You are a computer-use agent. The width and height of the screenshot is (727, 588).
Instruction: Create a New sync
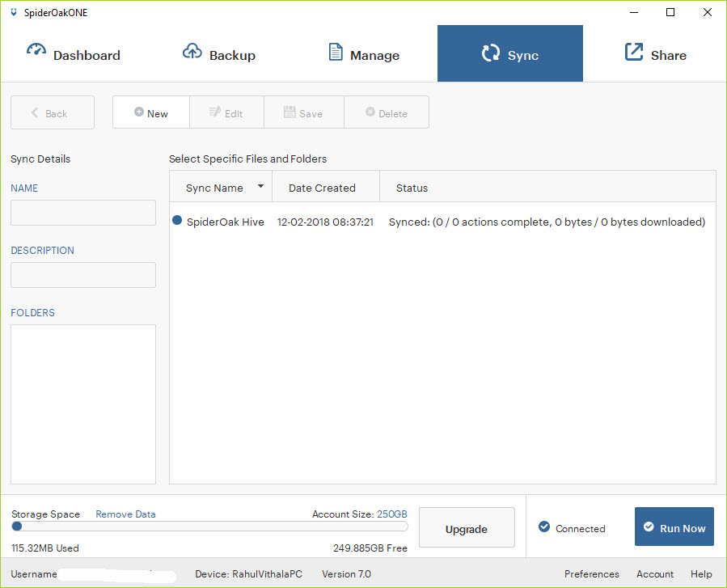[151, 112]
